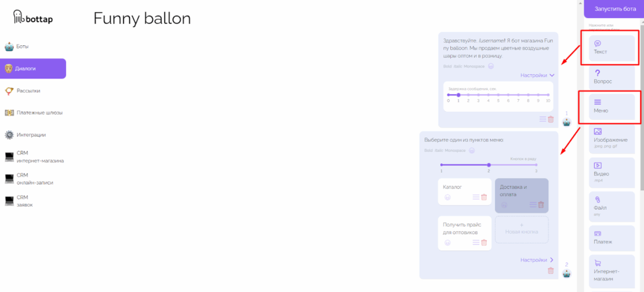Delete the Каталог menu button

484,197
